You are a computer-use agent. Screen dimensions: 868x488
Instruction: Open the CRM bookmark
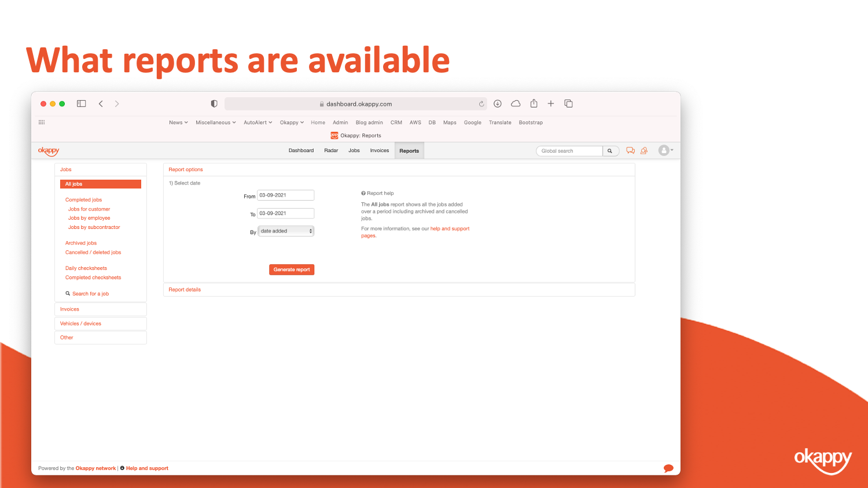click(x=396, y=123)
